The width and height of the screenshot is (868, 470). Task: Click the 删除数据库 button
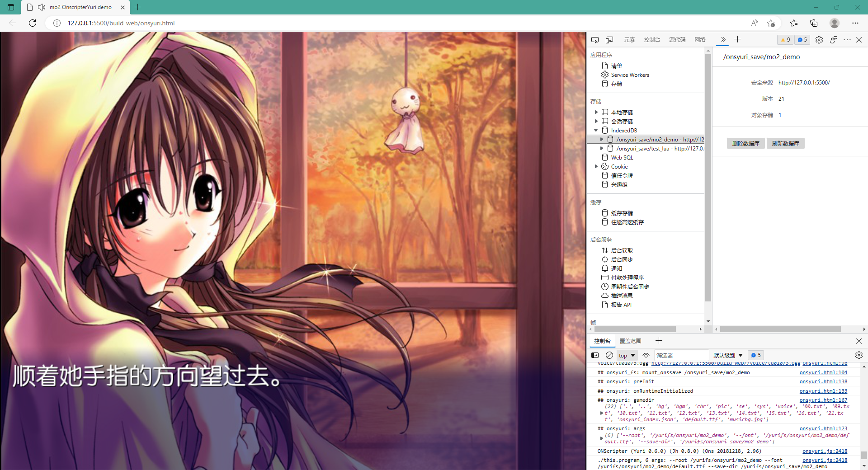point(746,143)
